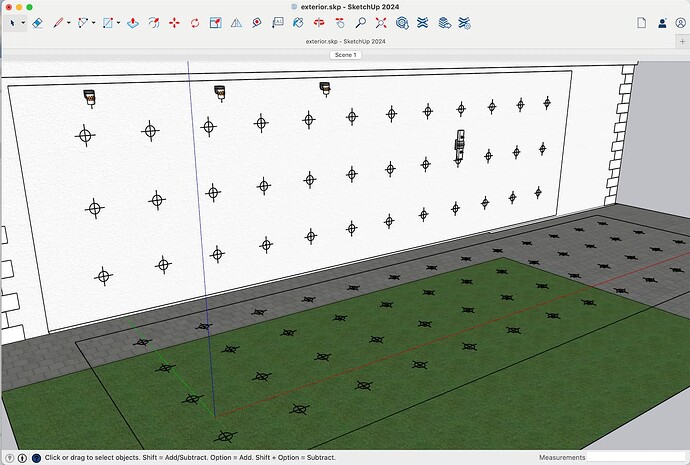Choose the Orbit tool

tap(319, 23)
